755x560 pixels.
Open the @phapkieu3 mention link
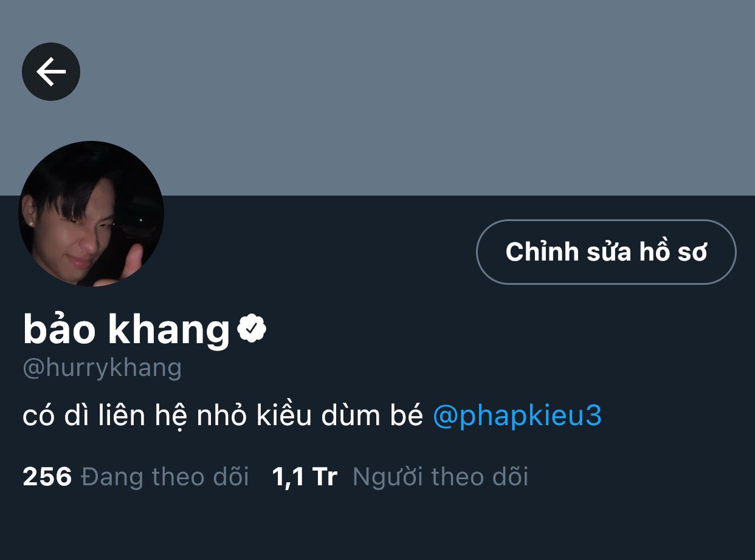click(517, 416)
